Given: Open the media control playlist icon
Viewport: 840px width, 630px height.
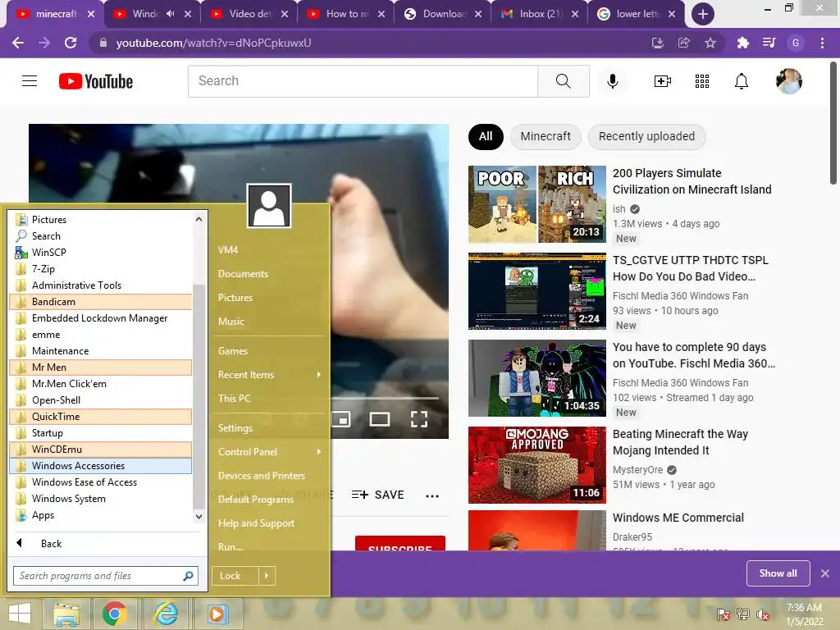Looking at the screenshot, I should click(769, 43).
